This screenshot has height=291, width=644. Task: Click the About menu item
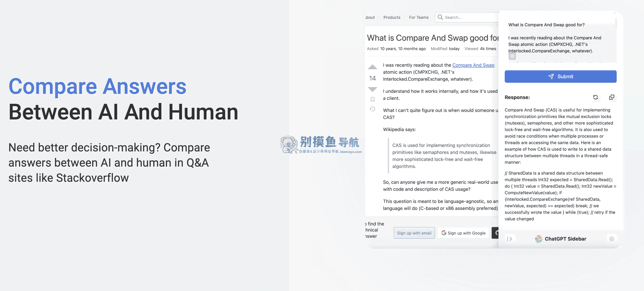pos(369,17)
